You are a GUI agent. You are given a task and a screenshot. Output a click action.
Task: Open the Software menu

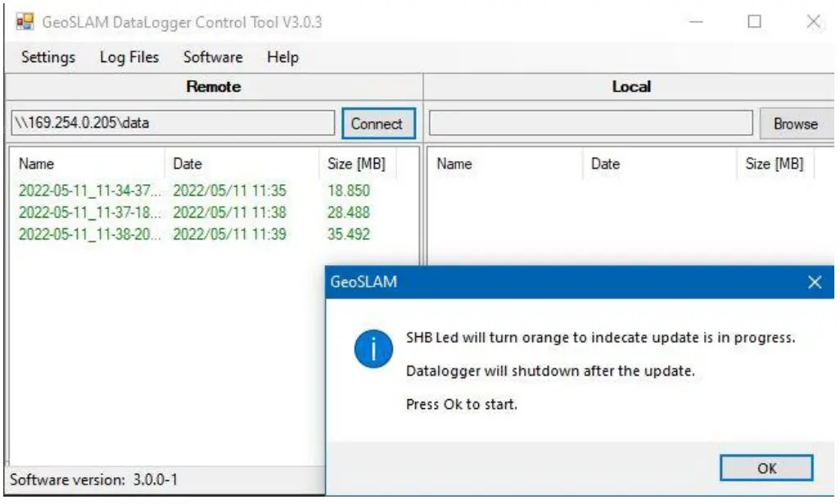[x=213, y=57]
